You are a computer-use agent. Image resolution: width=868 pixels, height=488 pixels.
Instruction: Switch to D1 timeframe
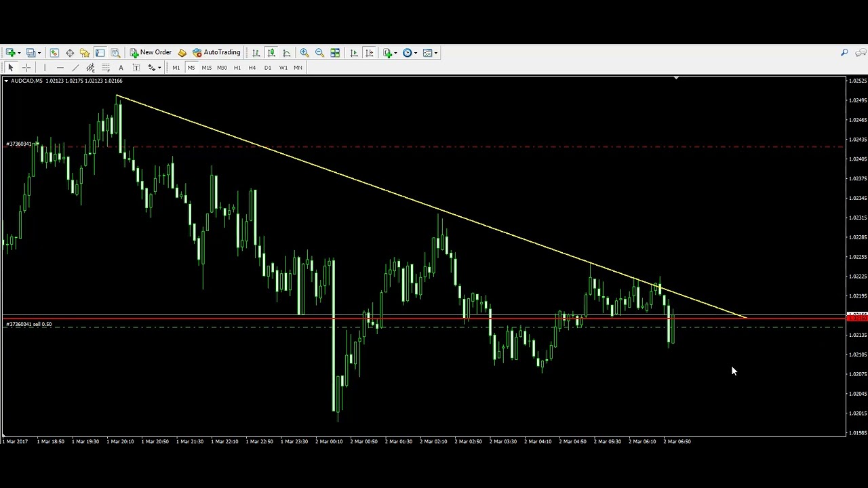tap(268, 67)
